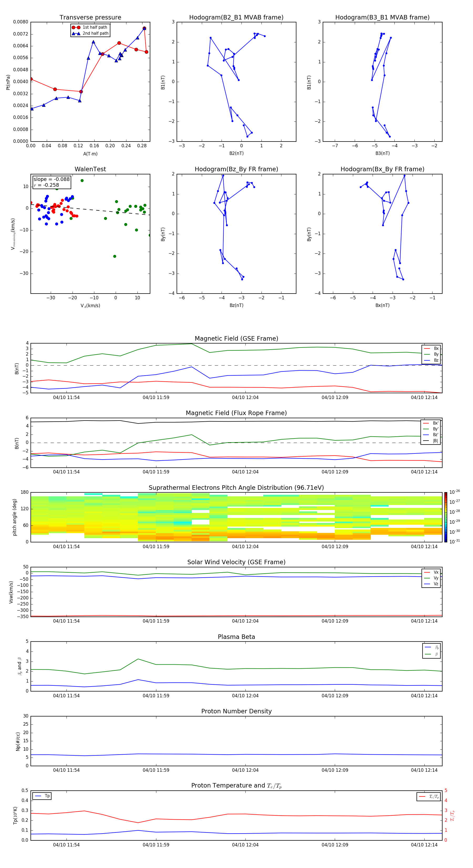The height and width of the screenshot is (868, 473).
Task: Click the 'V_A(km/s)' axis label in WalenTest
Action: (90, 306)
